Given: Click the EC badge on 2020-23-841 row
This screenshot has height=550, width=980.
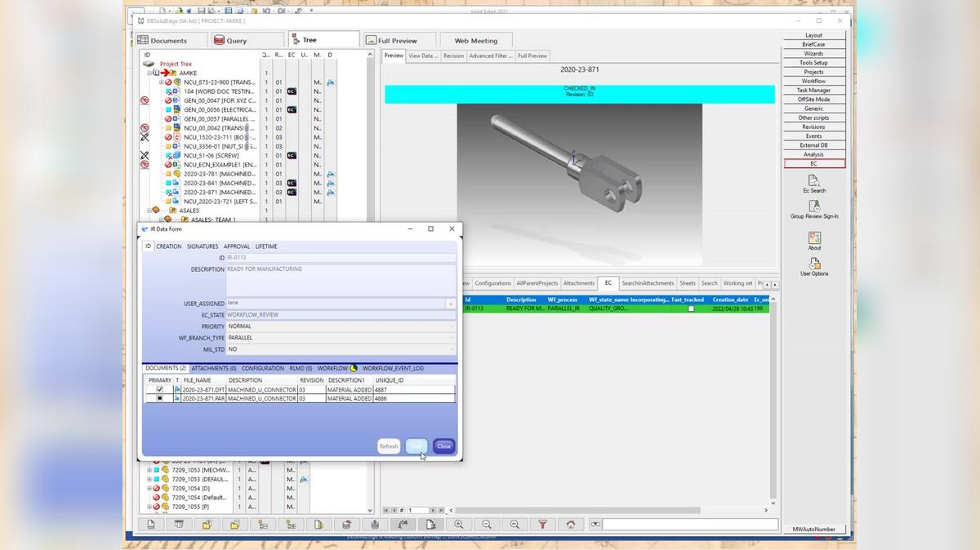Looking at the screenshot, I should point(292,183).
